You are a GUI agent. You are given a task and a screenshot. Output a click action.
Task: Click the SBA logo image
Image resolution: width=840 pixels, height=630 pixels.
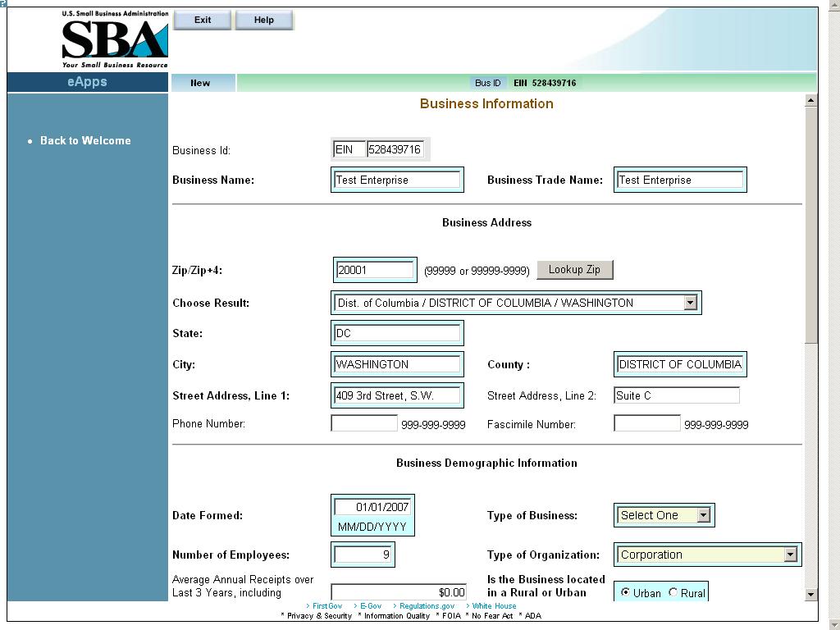[115, 39]
